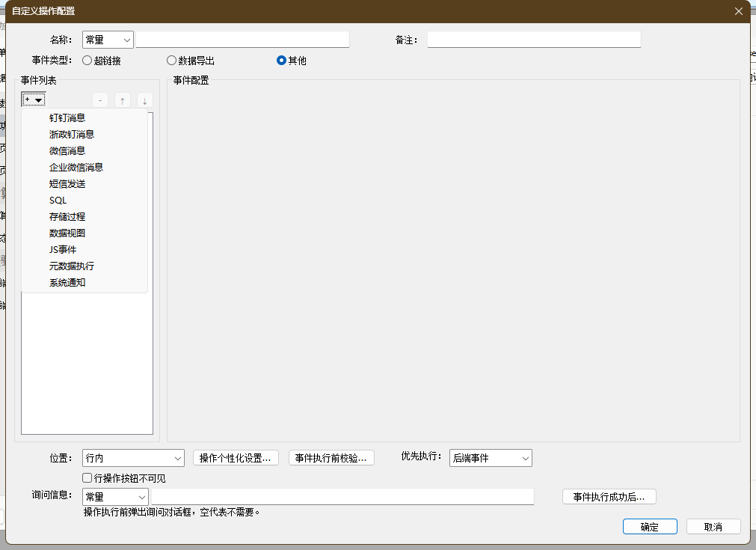The height and width of the screenshot is (550, 756).
Task: Open the 名称 type dropdown
Action: [x=108, y=40]
